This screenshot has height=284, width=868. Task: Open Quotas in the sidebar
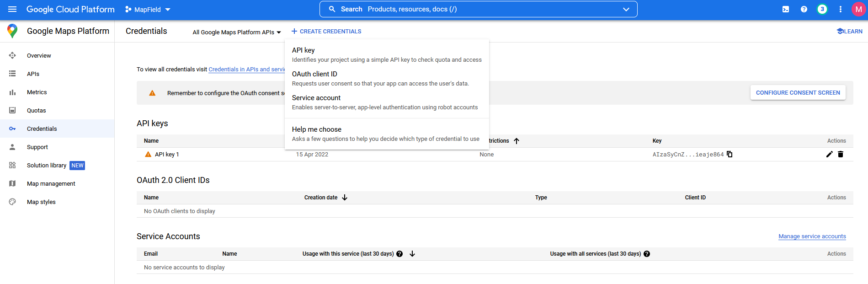[x=57, y=110]
